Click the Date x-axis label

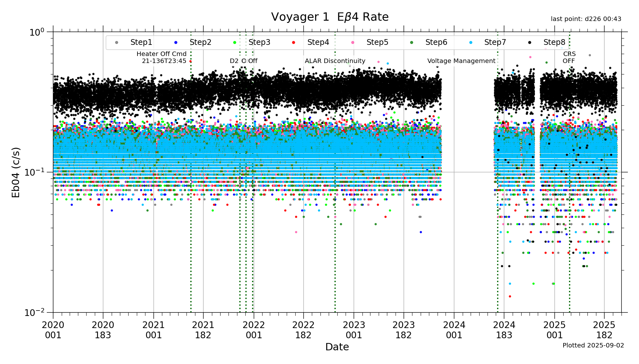tap(337, 347)
